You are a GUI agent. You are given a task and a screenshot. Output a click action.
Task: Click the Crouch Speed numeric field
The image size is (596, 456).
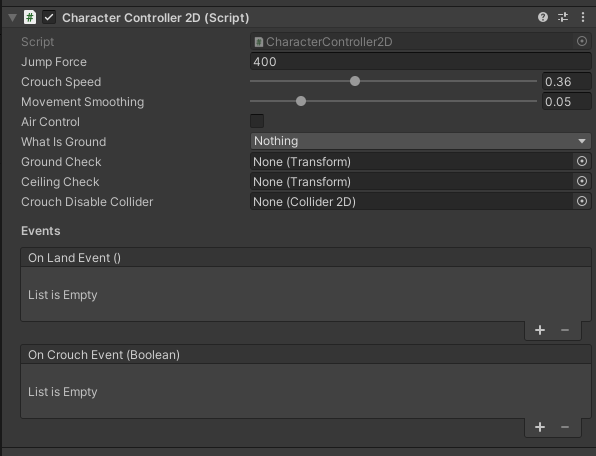566,82
